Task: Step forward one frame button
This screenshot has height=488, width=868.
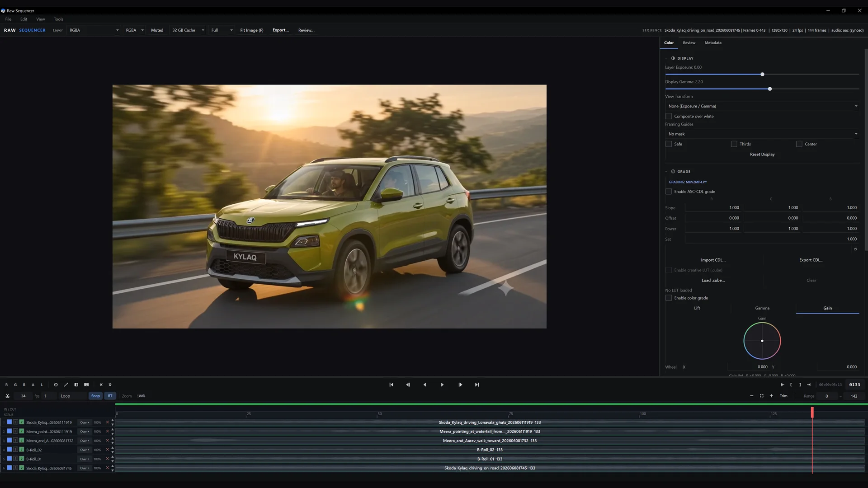Action: click(x=460, y=385)
